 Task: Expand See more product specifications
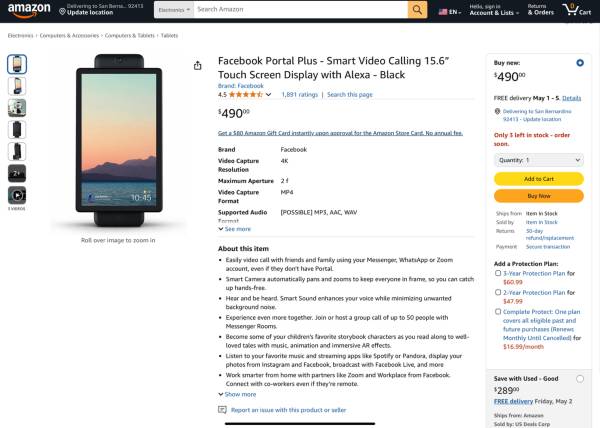[236, 229]
